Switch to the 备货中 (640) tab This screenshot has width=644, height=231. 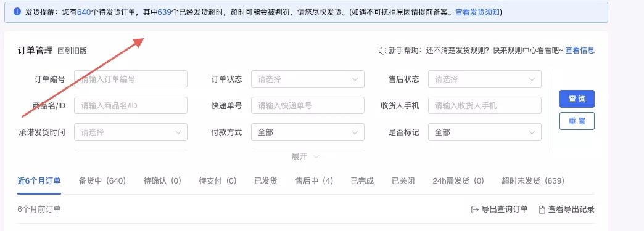click(x=102, y=180)
